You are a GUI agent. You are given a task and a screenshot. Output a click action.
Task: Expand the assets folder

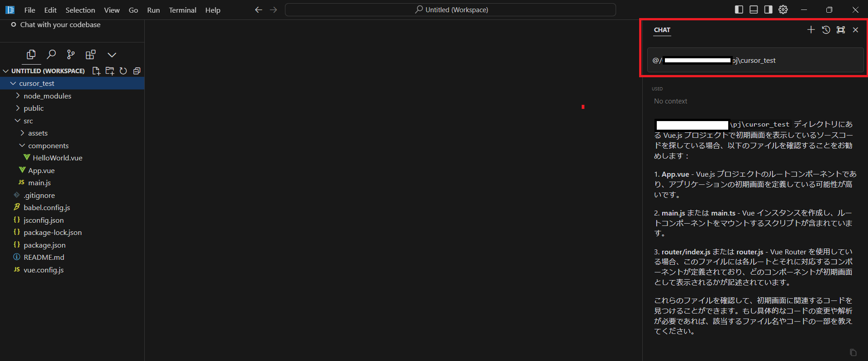coord(22,133)
